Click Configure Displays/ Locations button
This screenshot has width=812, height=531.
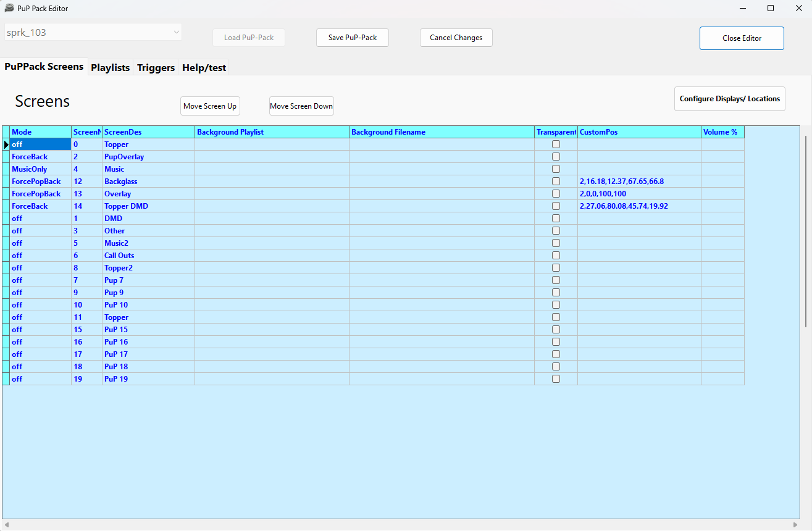(729, 99)
